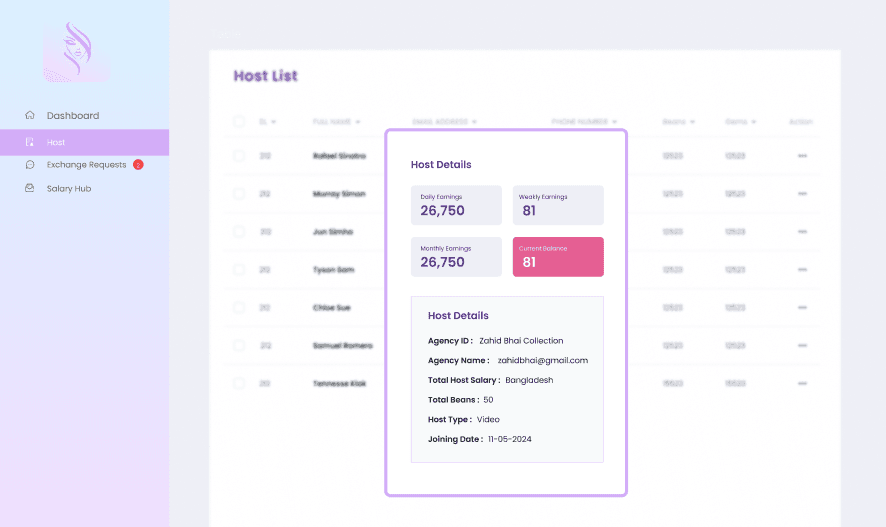886x527 pixels.
Task: Click the name Tennesse Klok in the list
Action: click(339, 383)
